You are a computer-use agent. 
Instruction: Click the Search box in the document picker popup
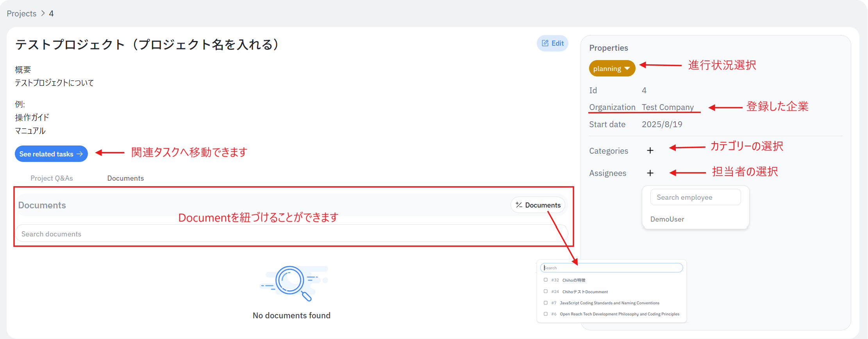click(611, 268)
